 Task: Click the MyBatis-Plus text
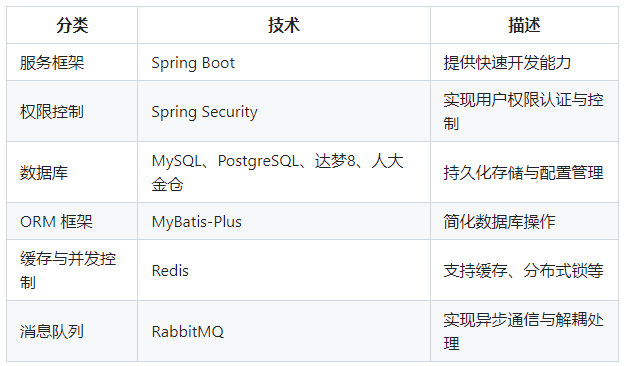point(197,222)
